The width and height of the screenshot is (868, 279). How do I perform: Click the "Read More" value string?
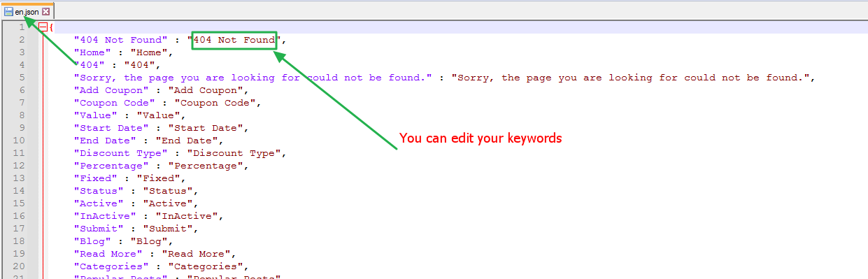[196, 254]
